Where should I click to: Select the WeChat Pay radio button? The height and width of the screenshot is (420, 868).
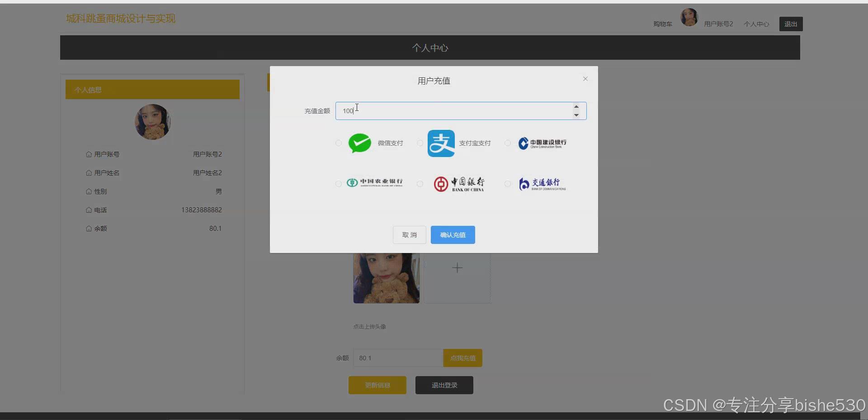point(339,143)
